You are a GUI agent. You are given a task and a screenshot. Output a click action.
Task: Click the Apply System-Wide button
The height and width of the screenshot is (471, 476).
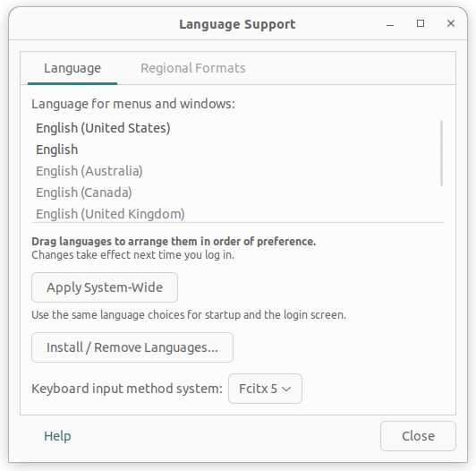point(105,287)
